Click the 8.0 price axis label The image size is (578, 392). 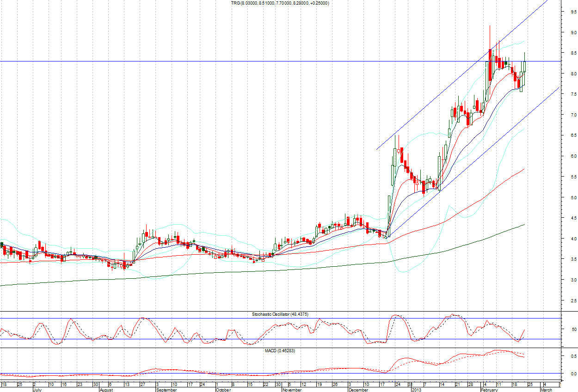point(573,74)
